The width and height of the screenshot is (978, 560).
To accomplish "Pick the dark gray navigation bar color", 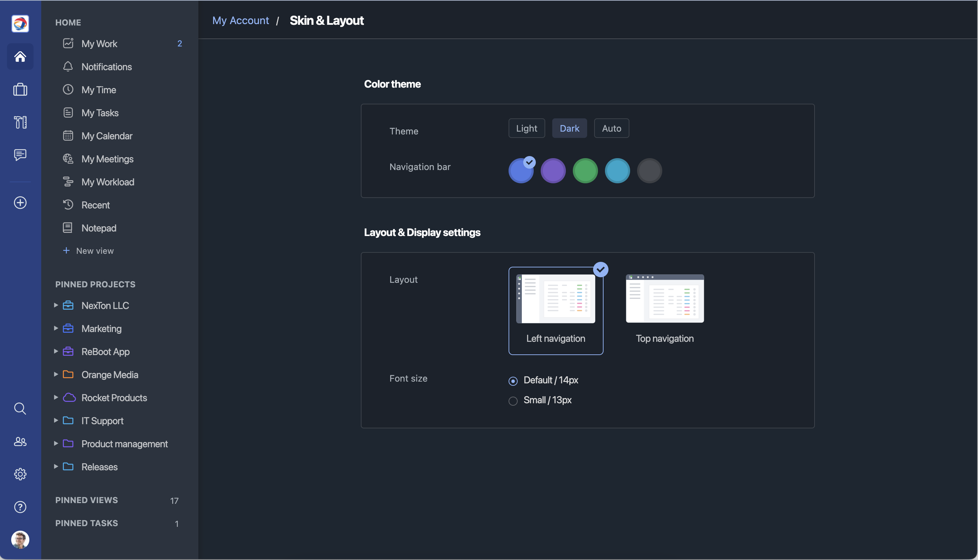I will (649, 170).
